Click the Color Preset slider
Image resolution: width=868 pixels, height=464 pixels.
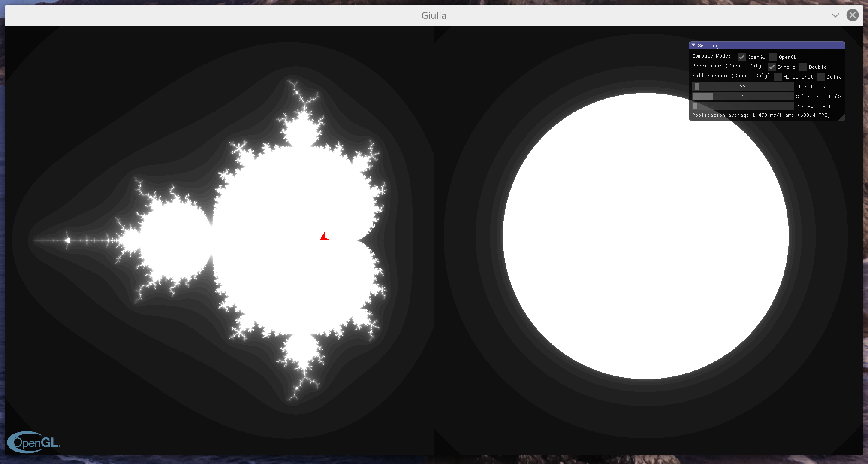(742, 97)
